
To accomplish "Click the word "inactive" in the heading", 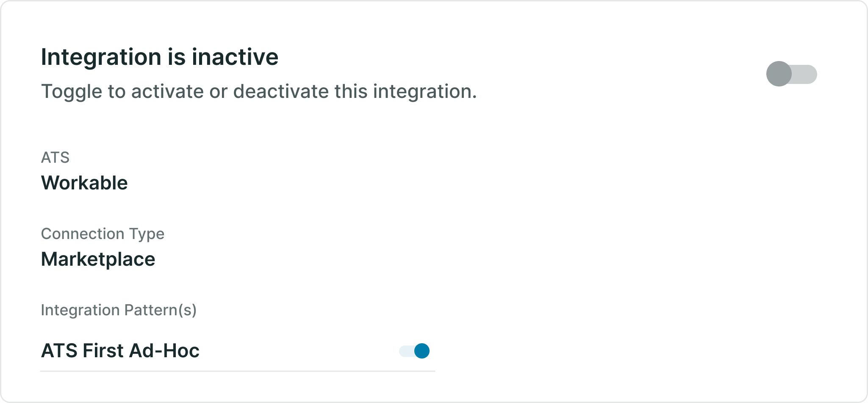I will [235, 57].
